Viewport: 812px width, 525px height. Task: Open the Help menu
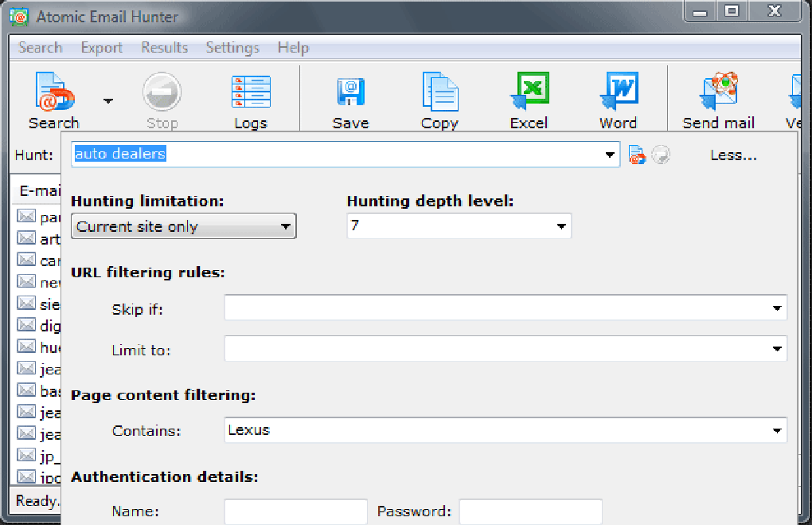pos(293,48)
